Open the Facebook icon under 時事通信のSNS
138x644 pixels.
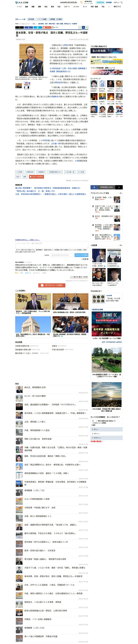(x=94, y=187)
